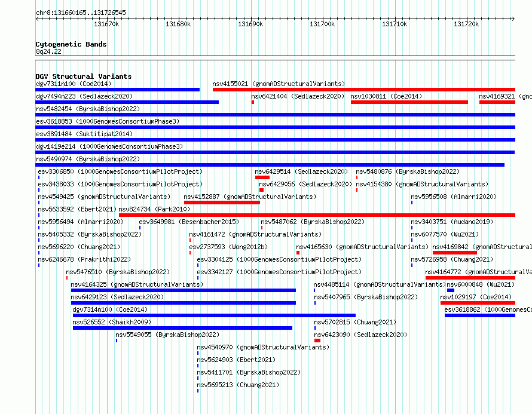
Task: Click the red bar under nsv1030811
Action: click(x=409, y=102)
